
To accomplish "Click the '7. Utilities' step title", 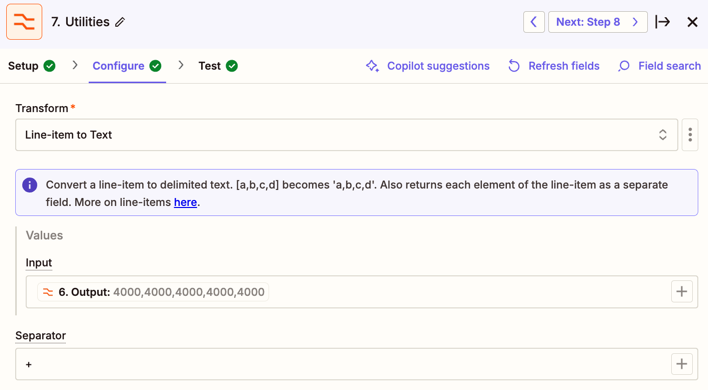I will (80, 22).
